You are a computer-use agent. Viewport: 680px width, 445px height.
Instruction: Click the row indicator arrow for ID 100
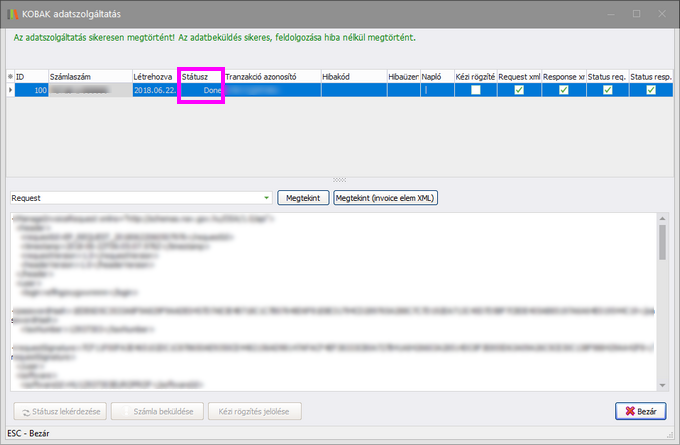(11, 90)
